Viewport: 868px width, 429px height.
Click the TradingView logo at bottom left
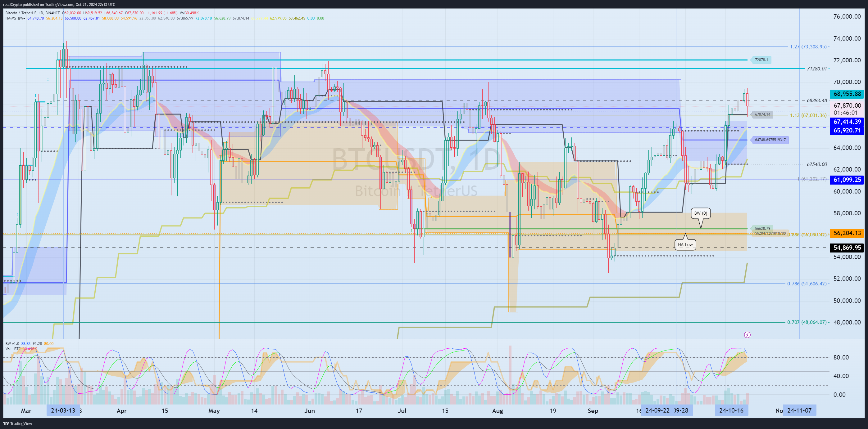[17, 423]
